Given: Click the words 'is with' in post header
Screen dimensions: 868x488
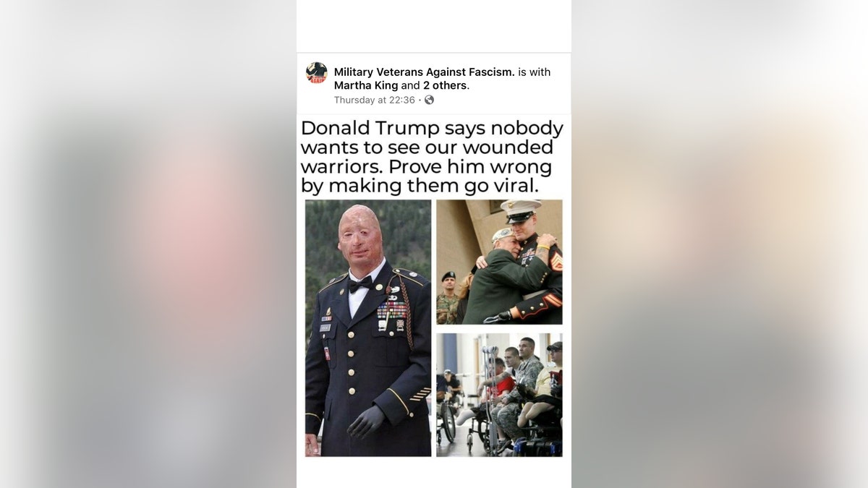Looking at the screenshot, I should 535,72.
